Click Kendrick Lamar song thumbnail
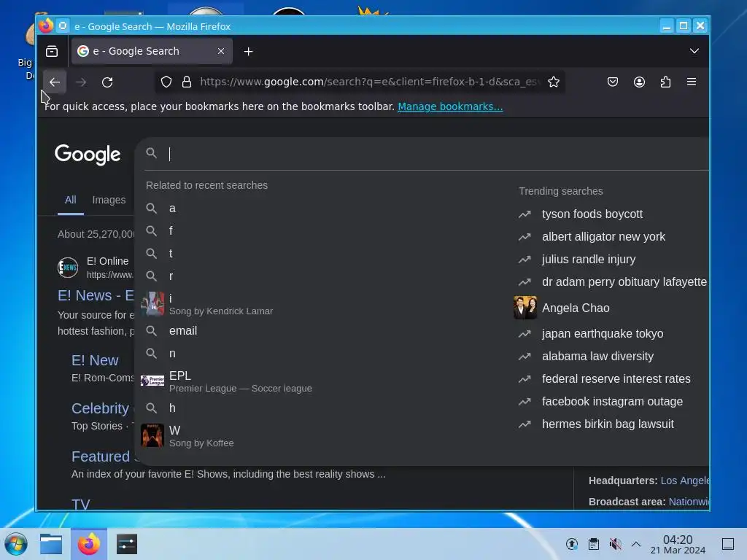This screenshot has height=560, width=747. click(x=152, y=304)
